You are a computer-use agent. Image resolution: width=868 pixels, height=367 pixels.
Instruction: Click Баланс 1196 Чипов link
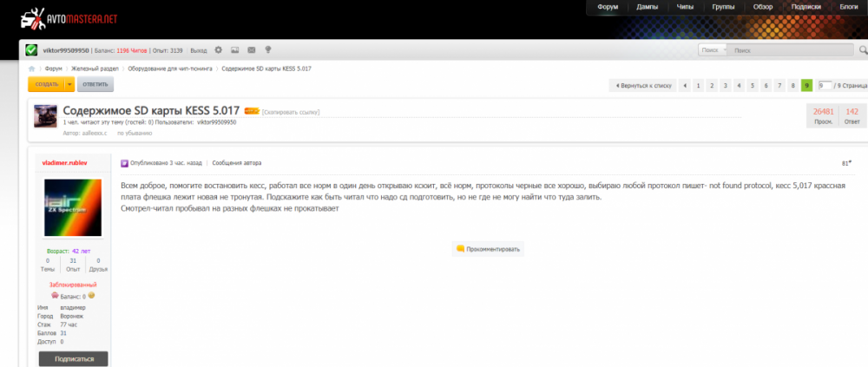(120, 50)
